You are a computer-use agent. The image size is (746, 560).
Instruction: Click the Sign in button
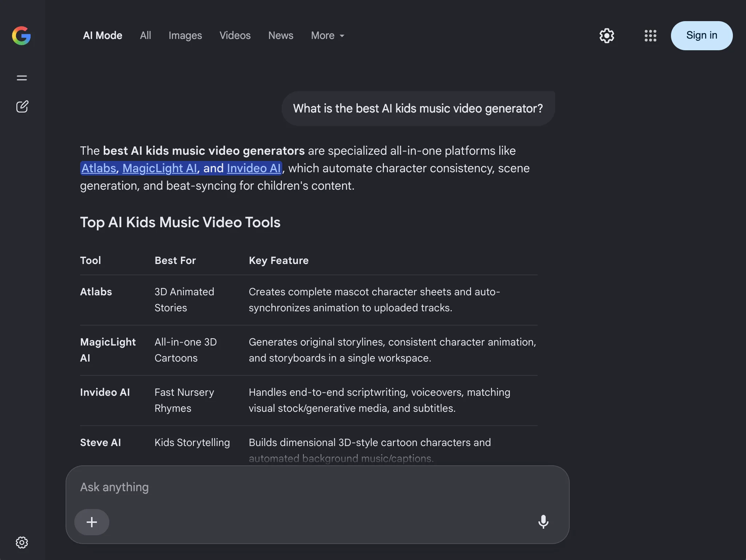coord(702,36)
